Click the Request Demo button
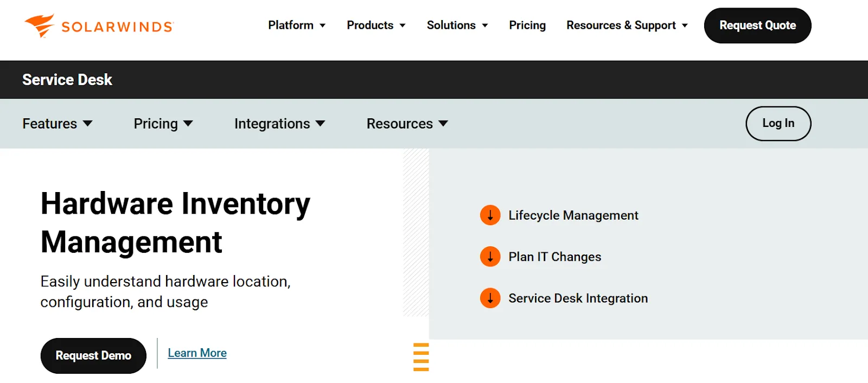The width and height of the screenshot is (868, 383). coord(93,356)
